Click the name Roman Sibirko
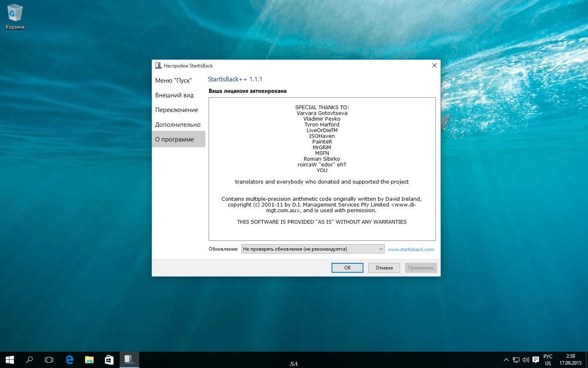 click(322, 159)
